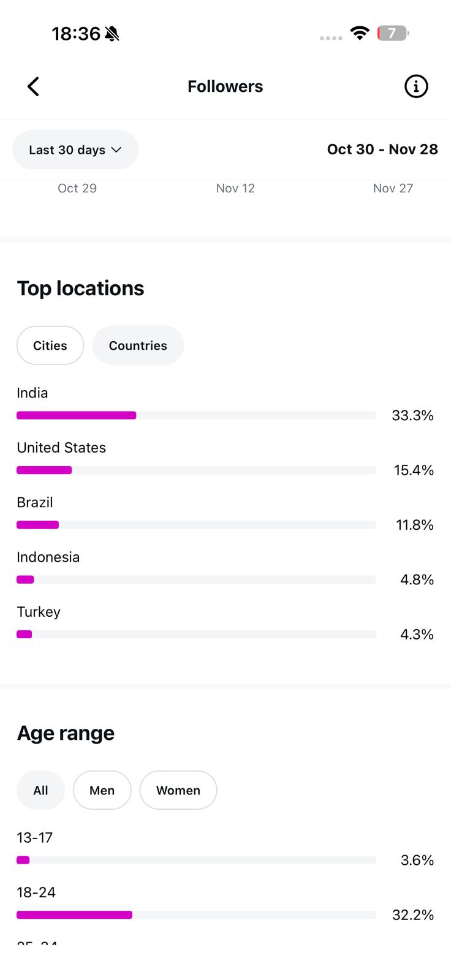Switch age range to All
The width and height of the screenshot is (451, 980).
40,790
